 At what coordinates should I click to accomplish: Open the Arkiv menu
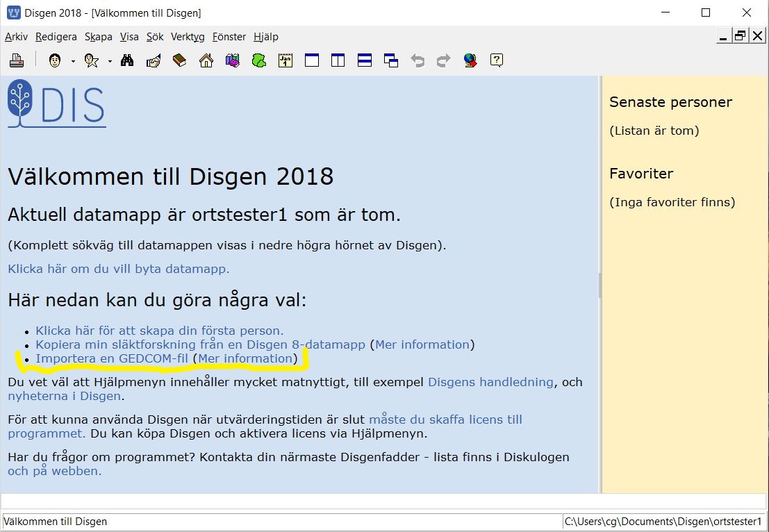tap(16, 37)
